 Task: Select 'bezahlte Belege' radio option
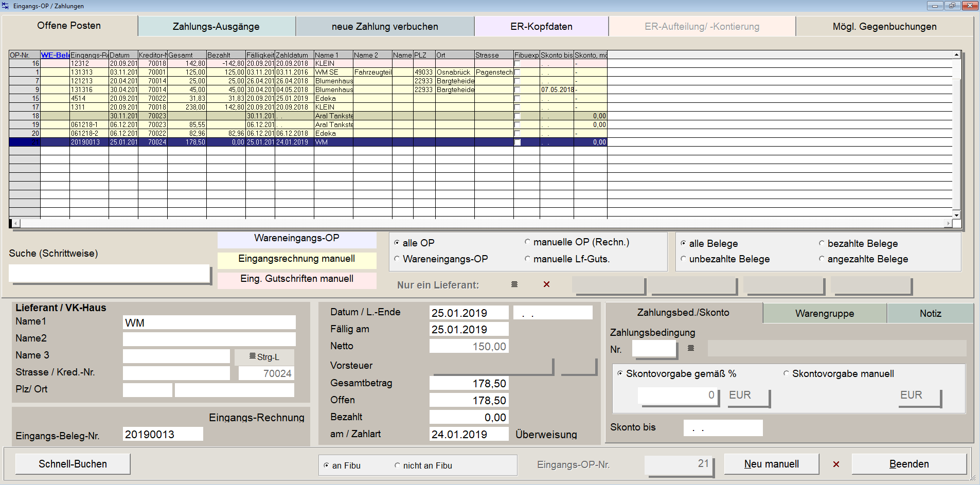pyautogui.click(x=822, y=243)
